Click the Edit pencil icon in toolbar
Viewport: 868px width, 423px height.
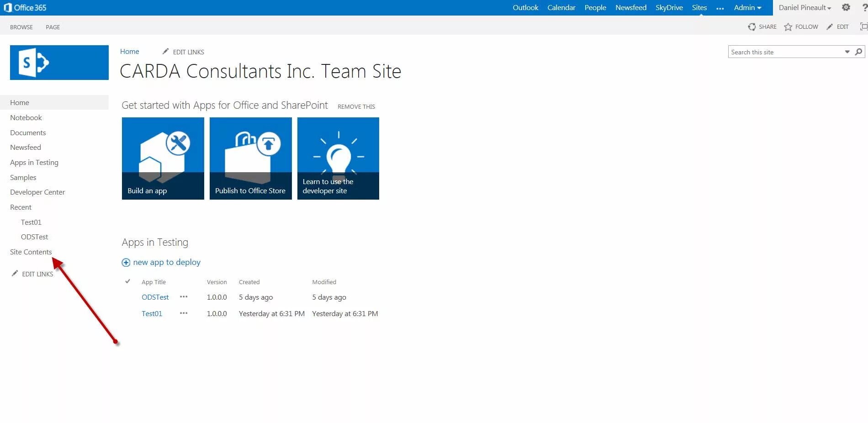click(830, 27)
